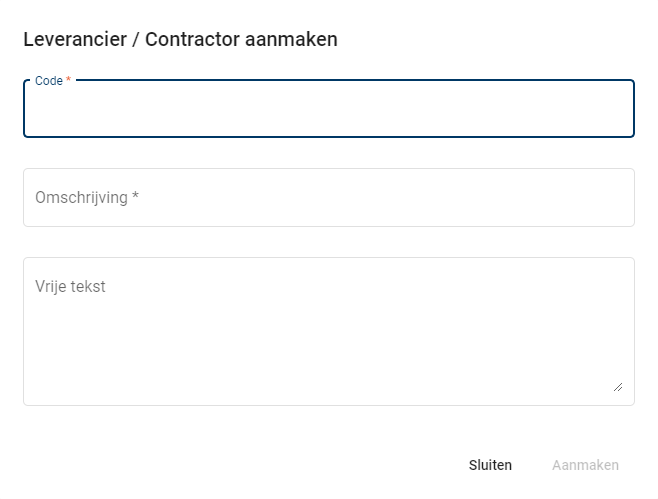The height and width of the screenshot is (499, 658).
Task: Click the Aanmaken button
Action: point(585,465)
